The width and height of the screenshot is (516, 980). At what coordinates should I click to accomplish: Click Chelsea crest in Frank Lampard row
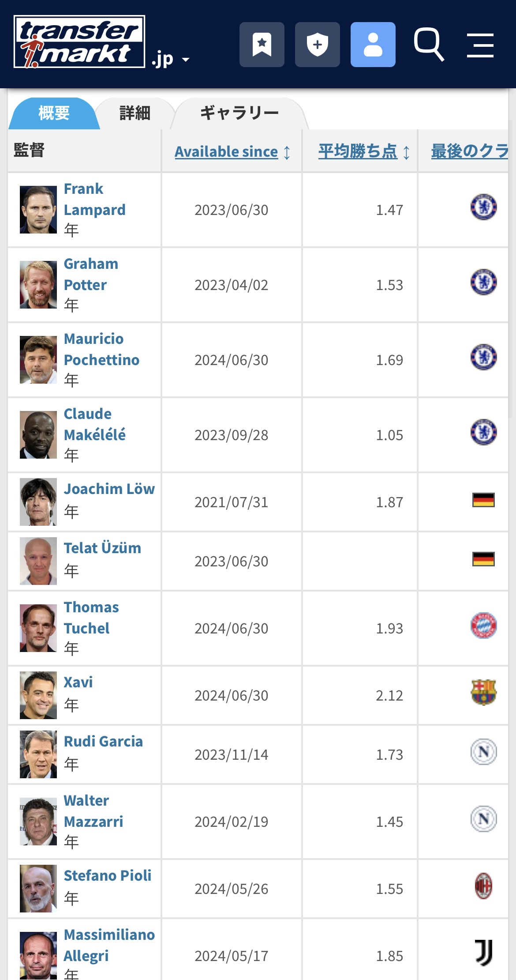click(x=483, y=207)
